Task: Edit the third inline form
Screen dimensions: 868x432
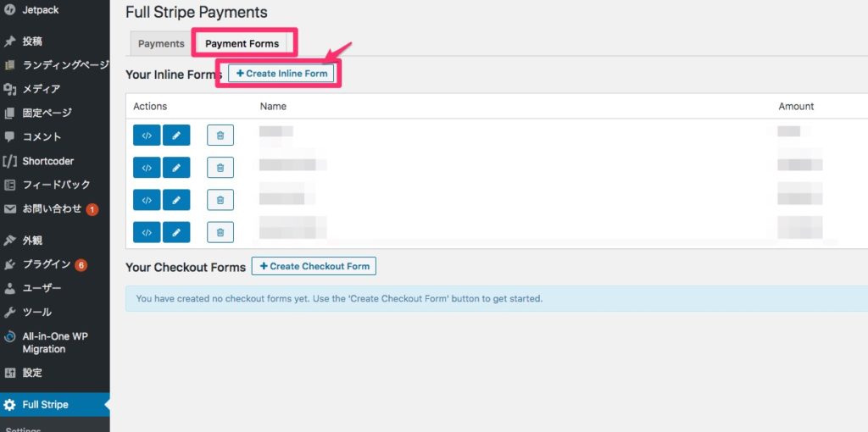Action: click(176, 200)
